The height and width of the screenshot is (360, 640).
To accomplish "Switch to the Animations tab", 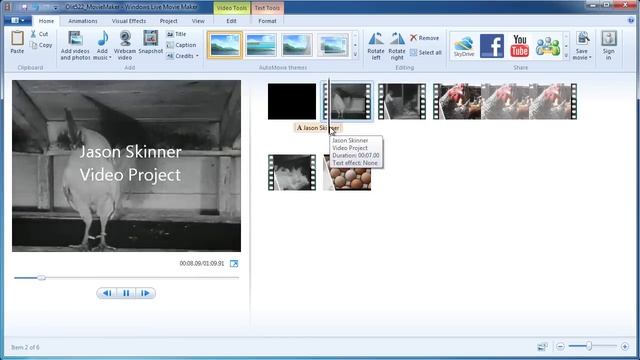I will (83, 21).
